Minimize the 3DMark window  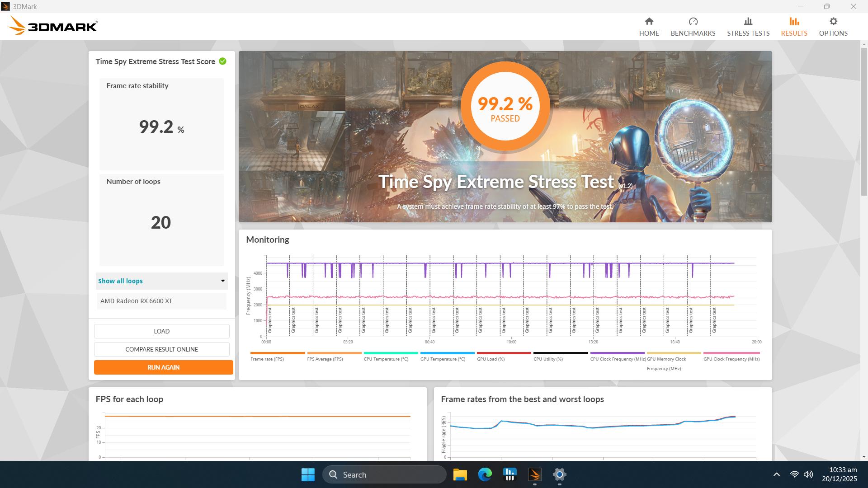801,6
